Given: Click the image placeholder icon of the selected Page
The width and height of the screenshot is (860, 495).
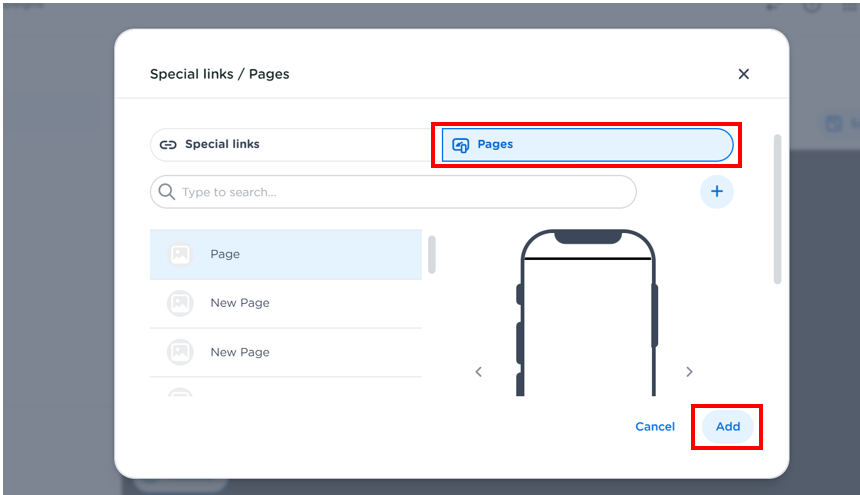Looking at the screenshot, I should [x=180, y=254].
